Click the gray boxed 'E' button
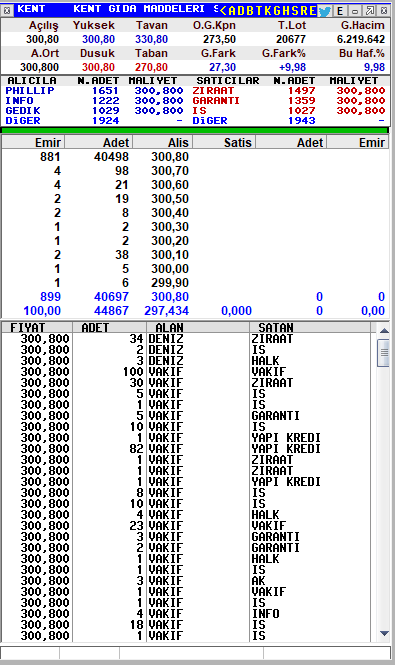This screenshot has height=665, width=395. coord(340,11)
